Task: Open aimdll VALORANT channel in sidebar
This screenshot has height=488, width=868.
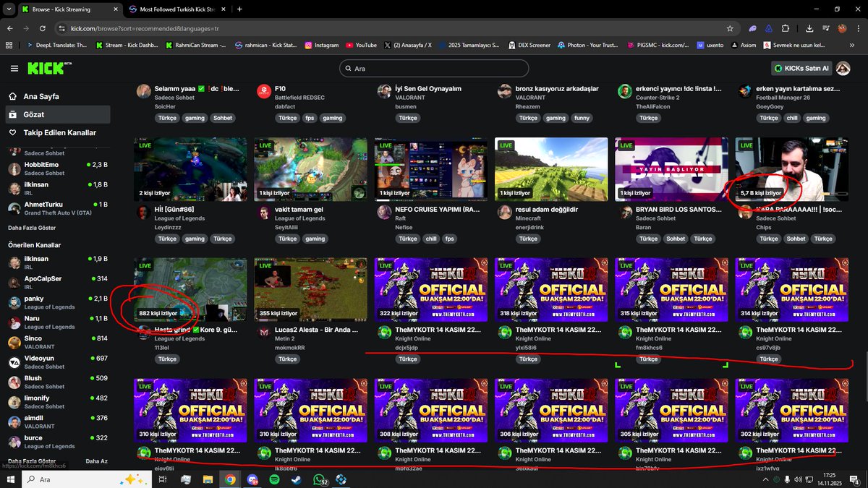Action: pyautogui.click(x=58, y=421)
